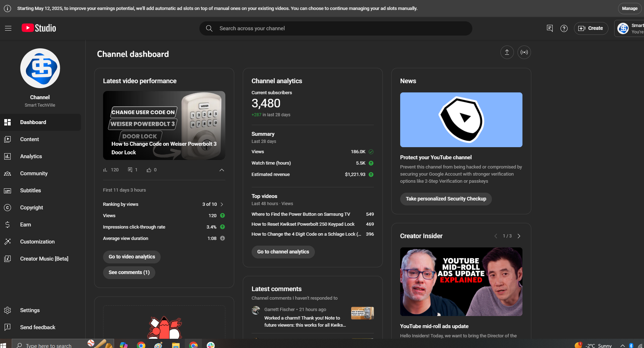Image resolution: width=644 pixels, height=348 pixels.
Task: Click Take personalized Security Checkup
Action: tap(446, 199)
